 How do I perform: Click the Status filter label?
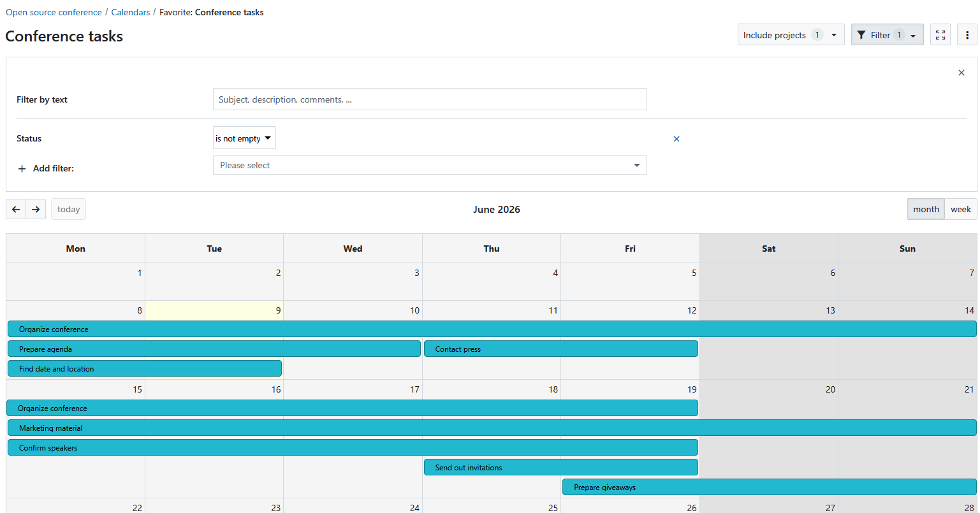click(29, 138)
